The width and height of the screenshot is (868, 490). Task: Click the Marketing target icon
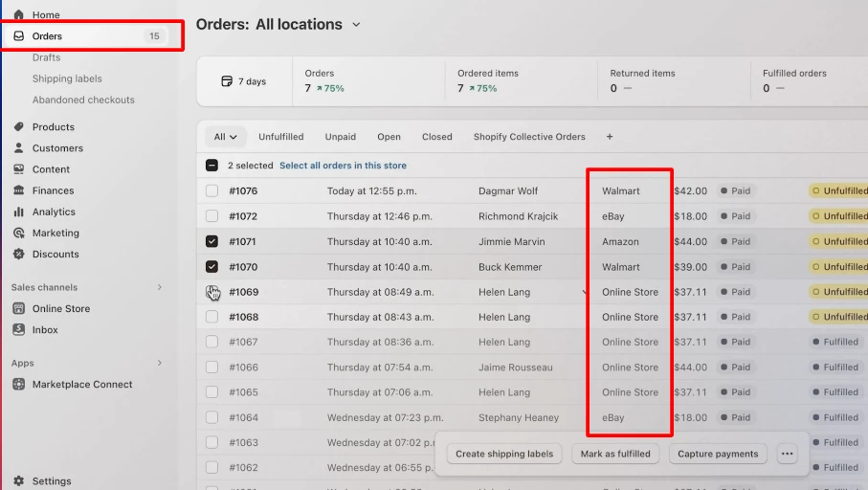(x=19, y=234)
